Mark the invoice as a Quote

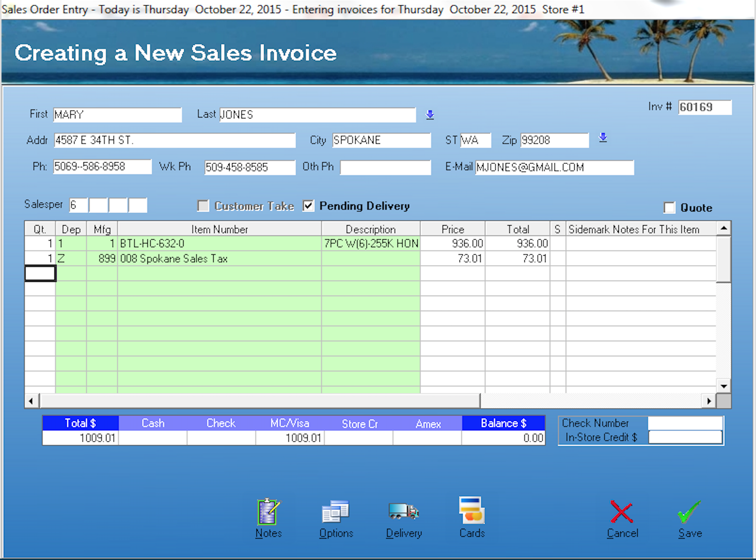click(x=669, y=208)
